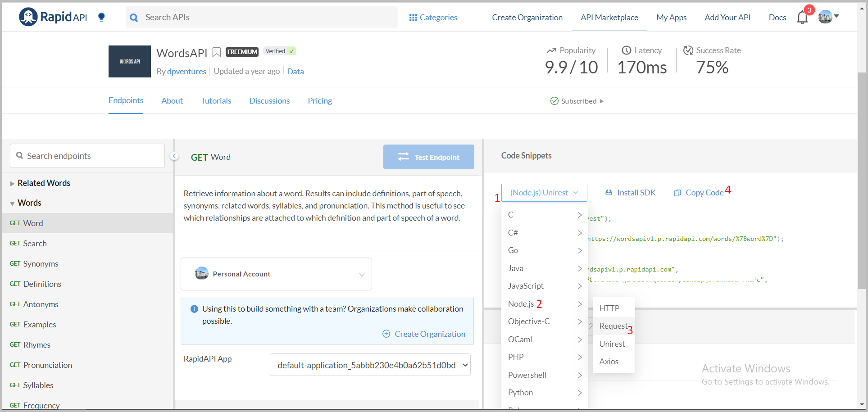The width and height of the screenshot is (868, 412).
Task: Select Node.js in language list
Action: pyautogui.click(x=544, y=304)
